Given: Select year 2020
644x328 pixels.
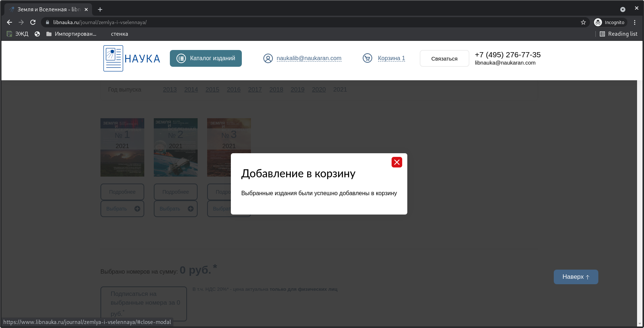Looking at the screenshot, I should (x=319, y=89).
